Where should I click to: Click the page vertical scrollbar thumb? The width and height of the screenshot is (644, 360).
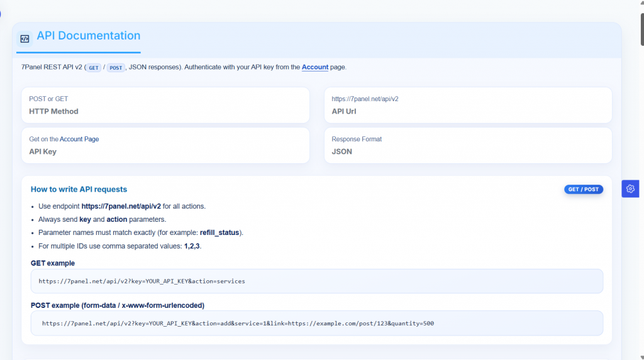[x=642, y=30]
